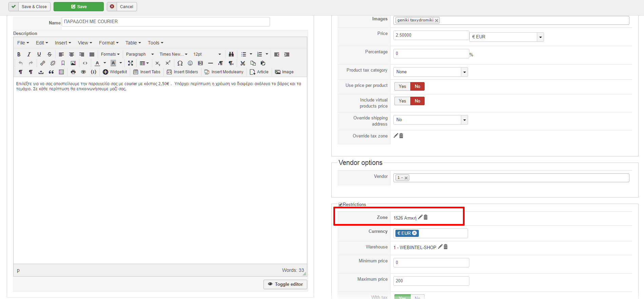This screenshot has width=644, height=299.
Task: Open the Times New font family dropdown
Action: pos(173,54)
